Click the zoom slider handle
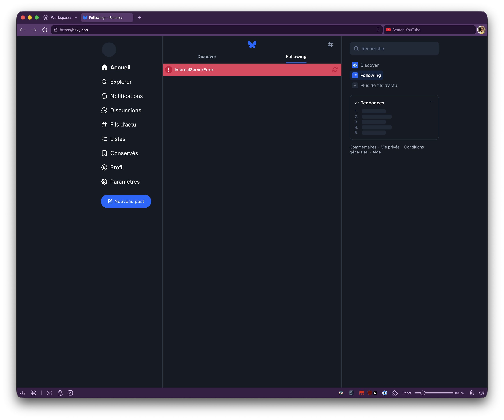 pyautogui.click(x=423, y=393)
